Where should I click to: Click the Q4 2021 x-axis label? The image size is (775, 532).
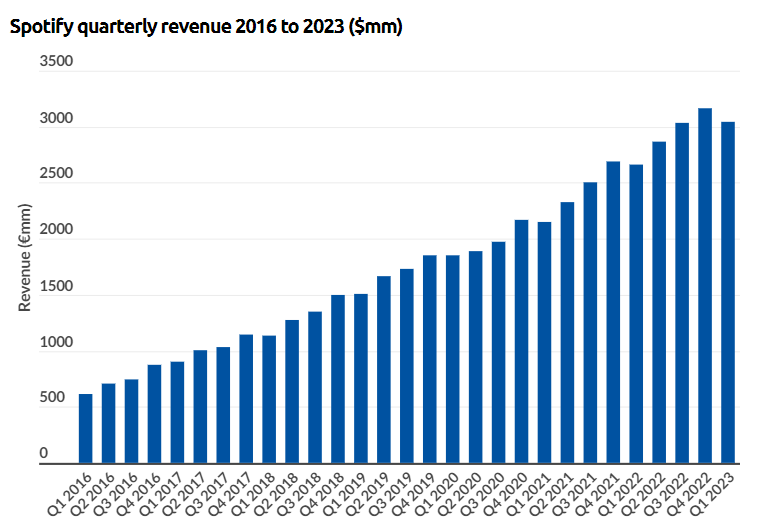tap(597, 494)
